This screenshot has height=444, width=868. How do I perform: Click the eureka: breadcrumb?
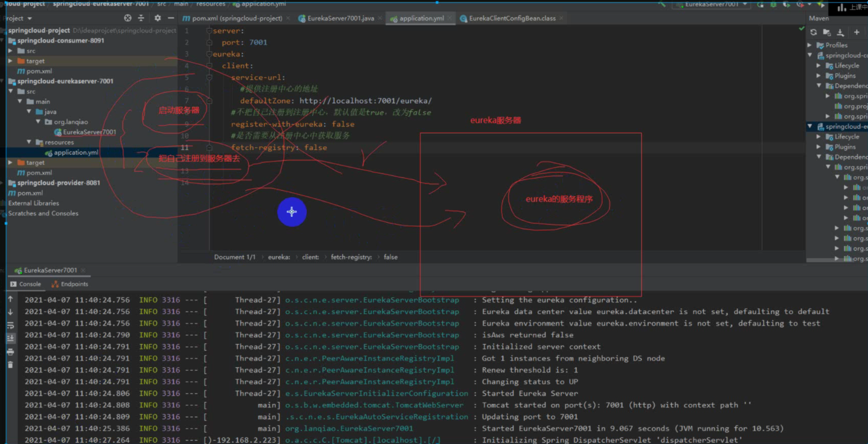(279, 257)
